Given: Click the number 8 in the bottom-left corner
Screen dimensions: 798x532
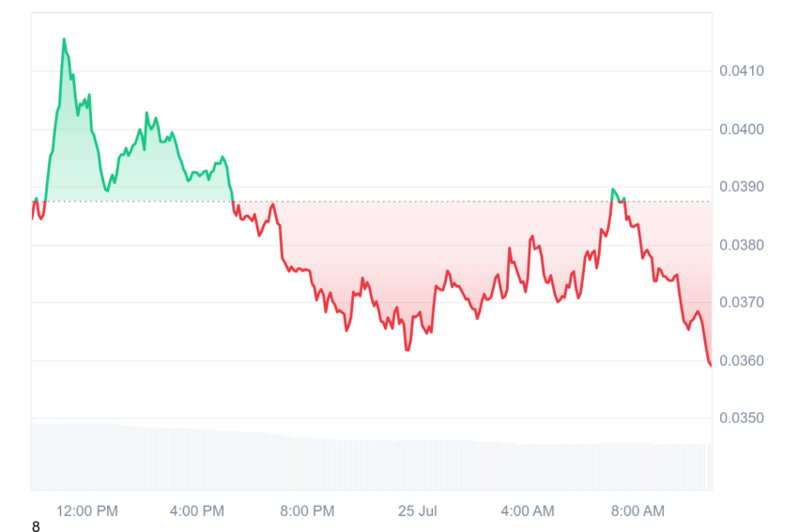Looking at the screenshot, I should (x=36, y=526).
